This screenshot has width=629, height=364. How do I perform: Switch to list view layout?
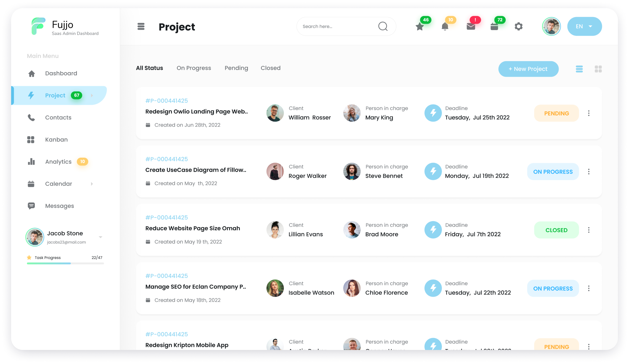(x=579, y=69)
